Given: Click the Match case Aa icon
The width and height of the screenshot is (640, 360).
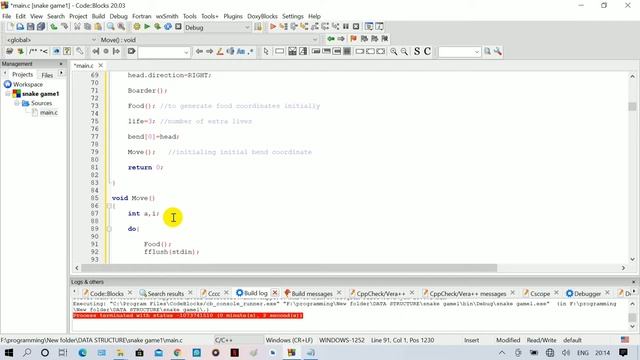Looking at the screenshot, I should [x=241, y=51].
